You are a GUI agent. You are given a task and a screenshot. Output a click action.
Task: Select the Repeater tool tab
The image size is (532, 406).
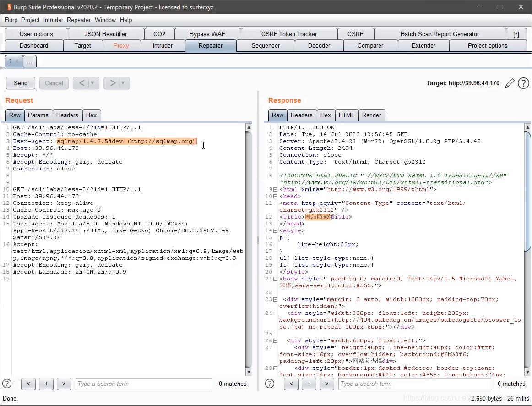click(x=211, y=45)
